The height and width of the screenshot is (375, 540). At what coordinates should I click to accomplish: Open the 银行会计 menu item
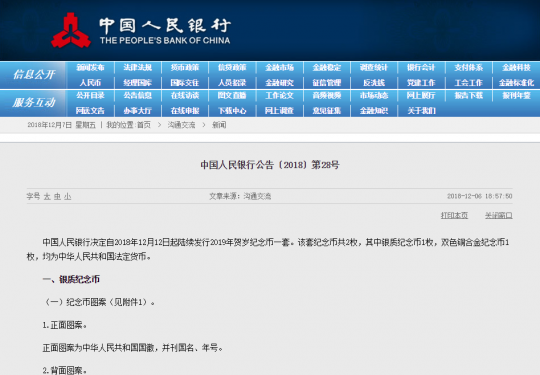point(421,67)
